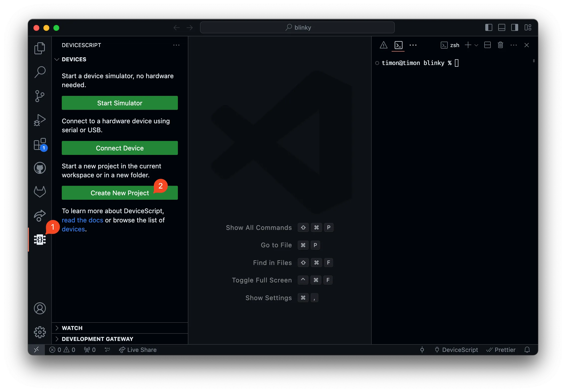Open the Extensions view with update badge
The height and width of the screenshot is (392, 566).
[40, 144]
